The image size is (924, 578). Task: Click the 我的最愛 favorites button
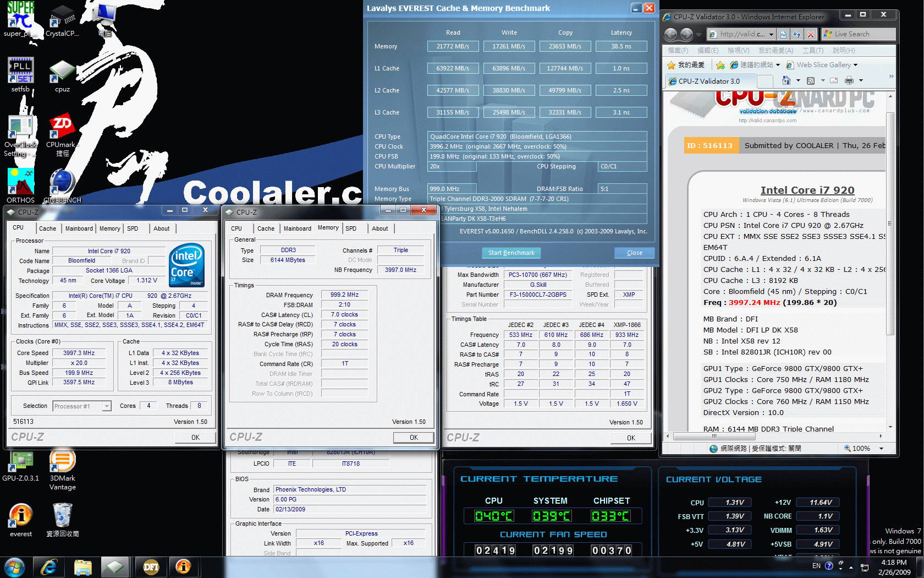tap(685, 65)
